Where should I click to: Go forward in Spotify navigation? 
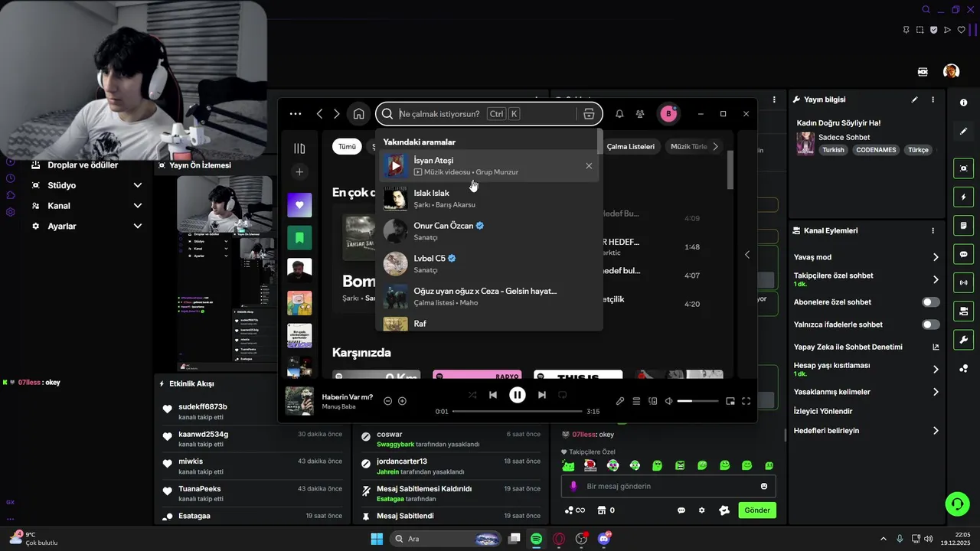(337, 114)
